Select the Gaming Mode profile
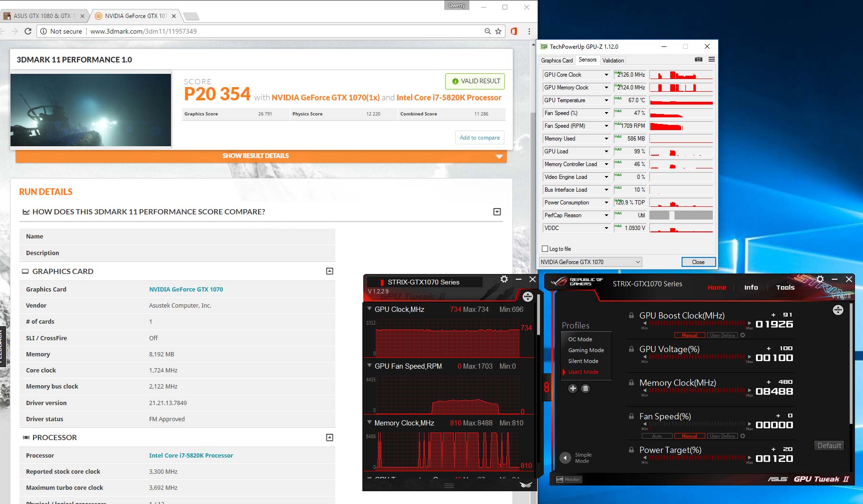Image resolution: width=863 pixels, height=504 pixels. pyautogui.click(x=586, y=350)
